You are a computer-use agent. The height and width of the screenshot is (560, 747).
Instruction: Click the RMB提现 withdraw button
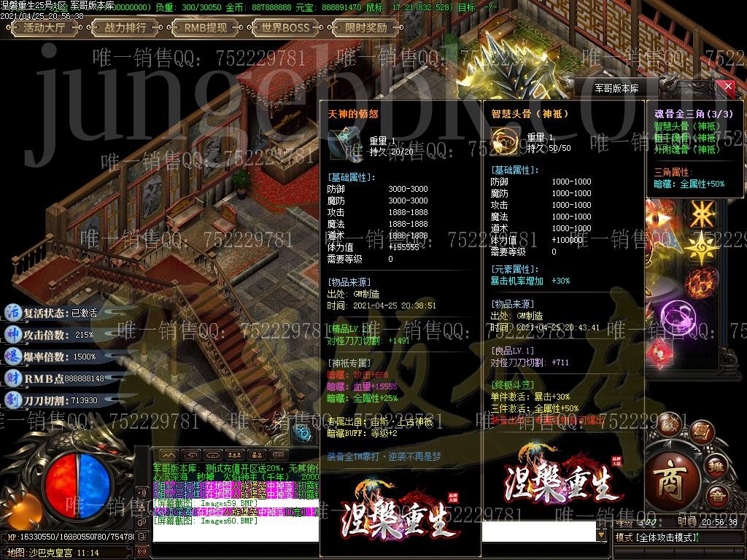(205, 28)
